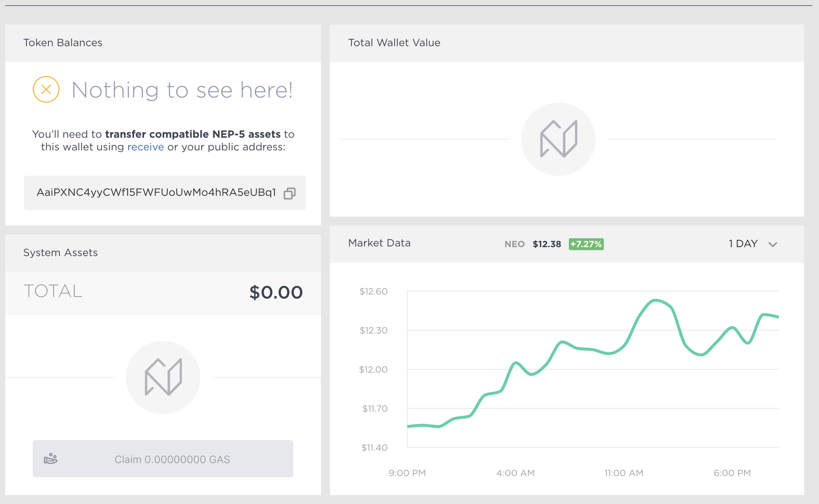Select the Total Wallet Value heading
819x504 pixels.
pos(394,42)
